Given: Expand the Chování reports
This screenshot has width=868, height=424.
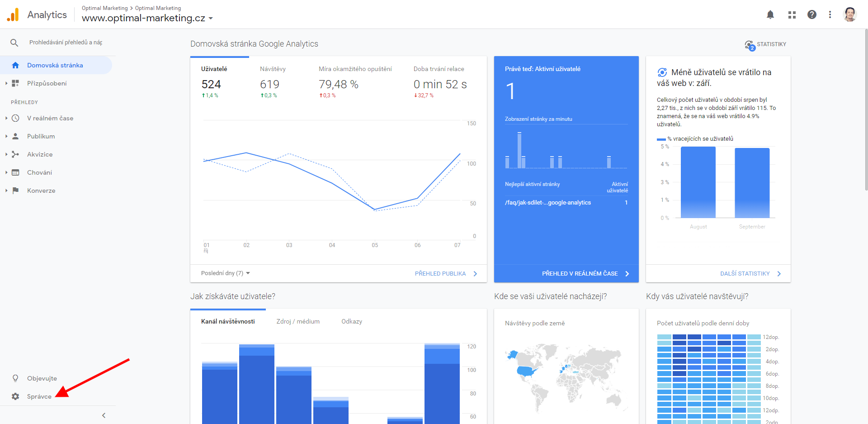Looking at the screenshot, I should [x=6, y=172].
